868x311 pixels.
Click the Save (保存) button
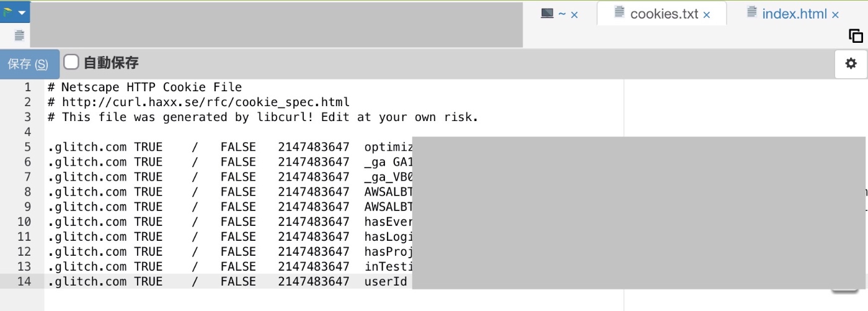tap(29, 64)
